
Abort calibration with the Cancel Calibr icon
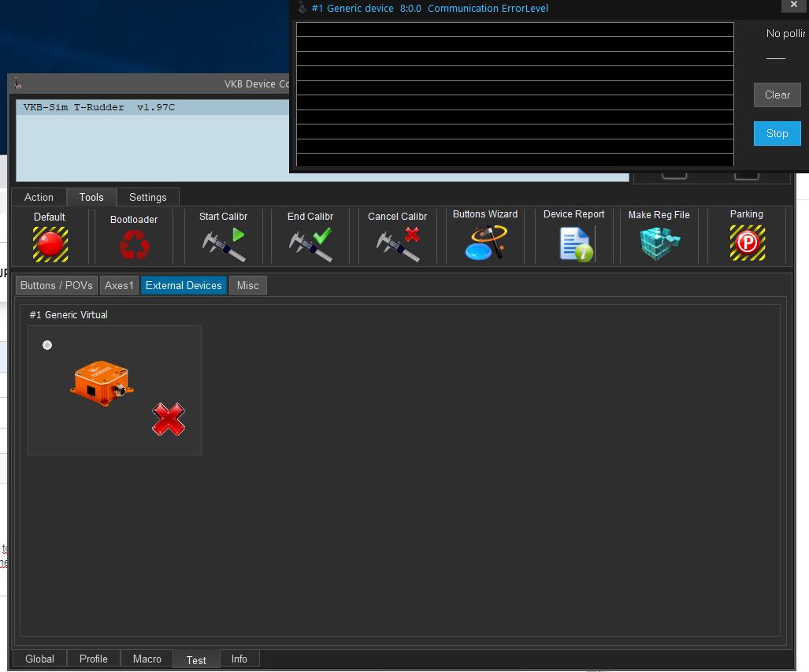[x=398, y=245]
